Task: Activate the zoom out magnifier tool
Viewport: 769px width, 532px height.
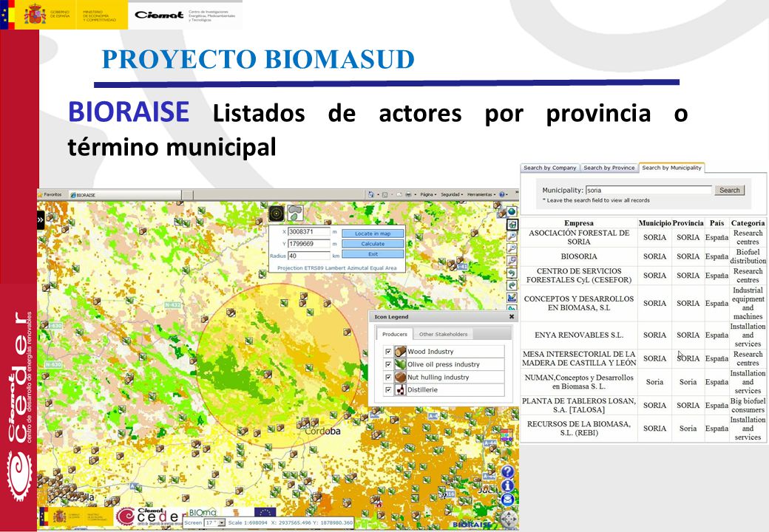Action: point(512,248)
